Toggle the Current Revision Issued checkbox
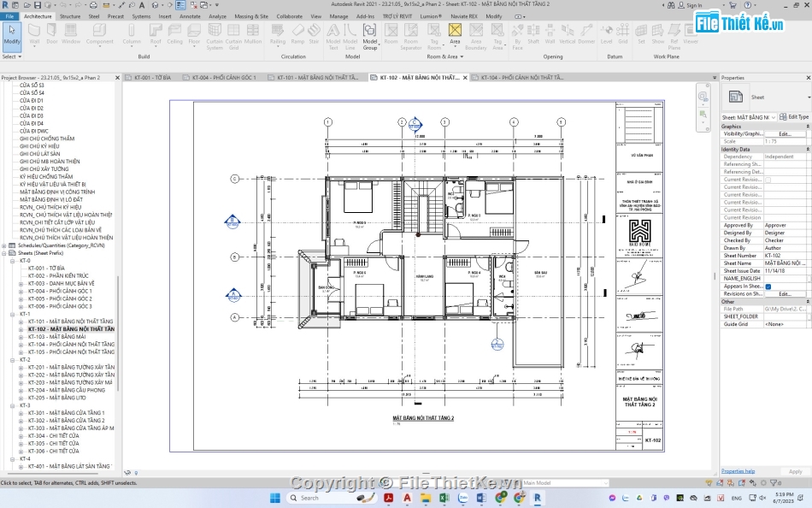This screenshot has height=508, width=812. coord(768,180)
